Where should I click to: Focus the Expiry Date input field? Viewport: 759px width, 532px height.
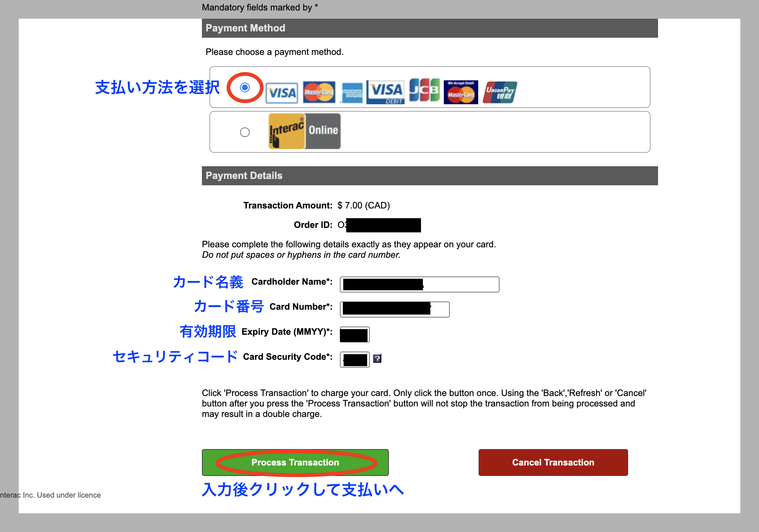(354, 334)
